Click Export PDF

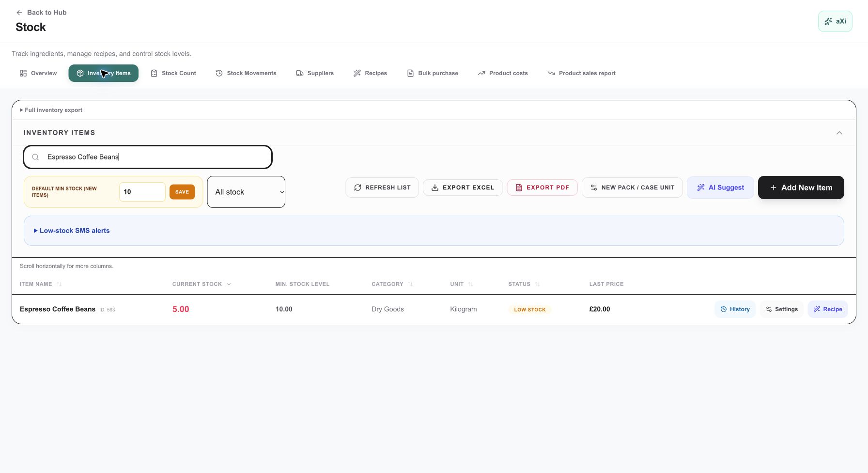(542, 188)
